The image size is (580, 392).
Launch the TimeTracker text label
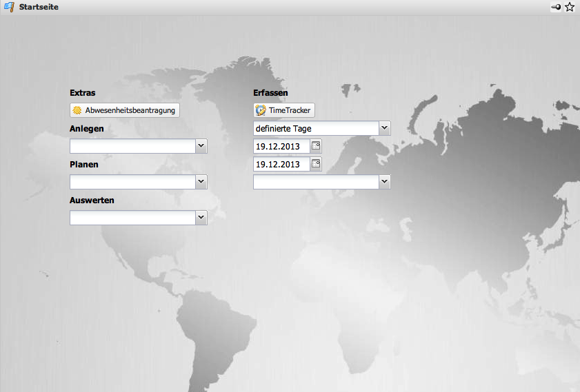point(290,110)
